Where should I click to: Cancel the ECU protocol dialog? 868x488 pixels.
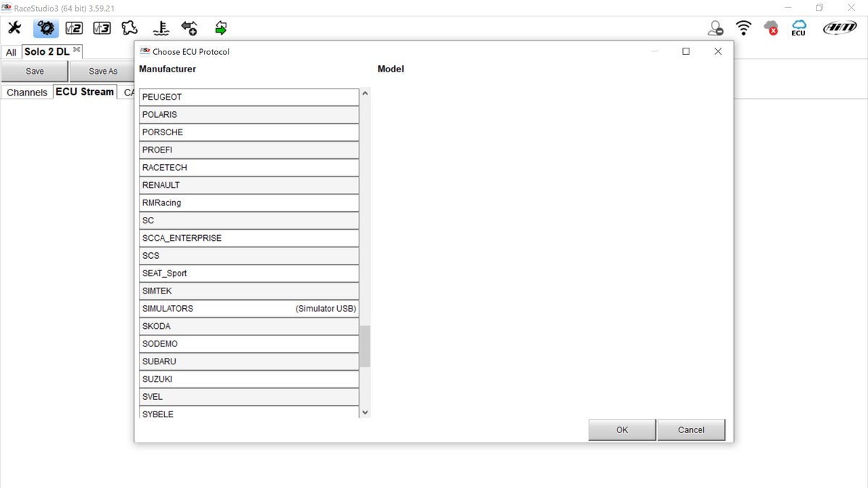pyautogui.click(x=691, y=429)
